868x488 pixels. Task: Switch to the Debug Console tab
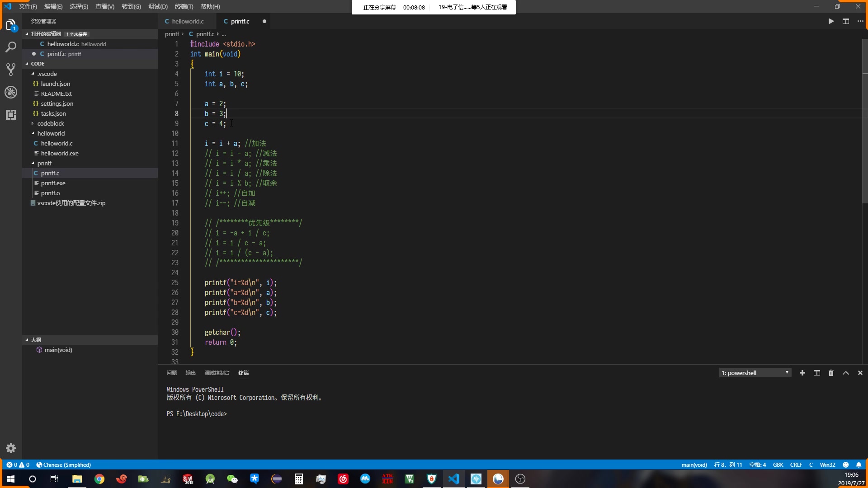pos(217,373)
